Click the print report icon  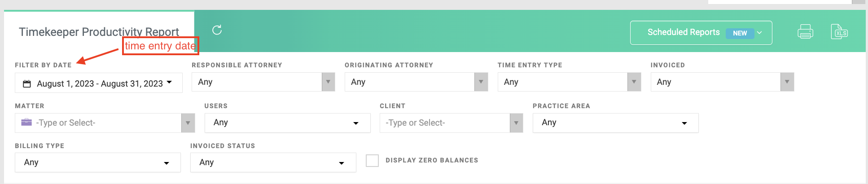805,32
